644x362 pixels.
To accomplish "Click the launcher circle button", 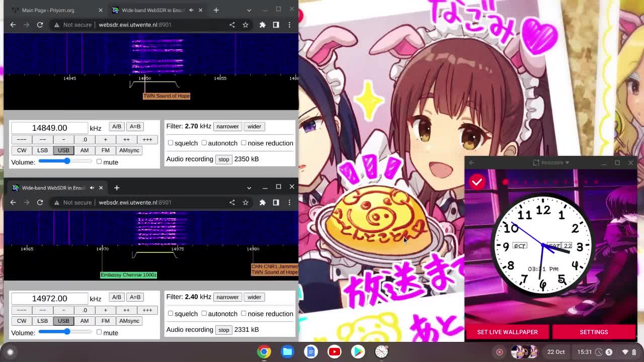I will coord(10,352).
